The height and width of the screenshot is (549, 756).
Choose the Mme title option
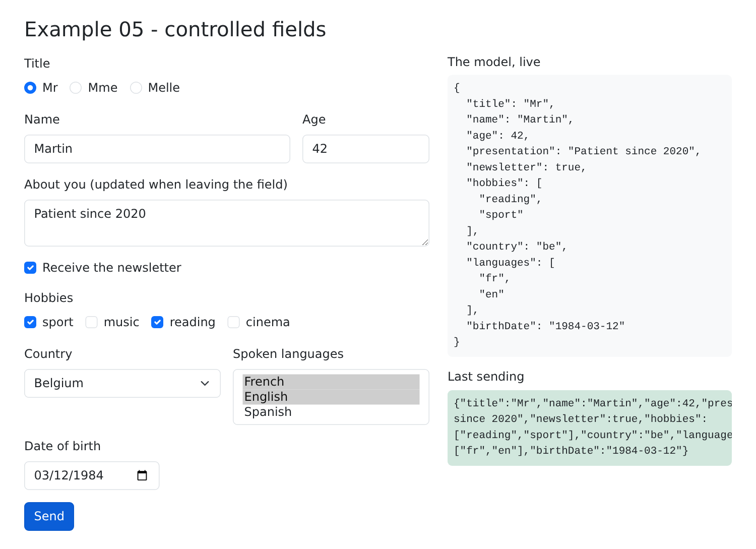tap(76, 88)
